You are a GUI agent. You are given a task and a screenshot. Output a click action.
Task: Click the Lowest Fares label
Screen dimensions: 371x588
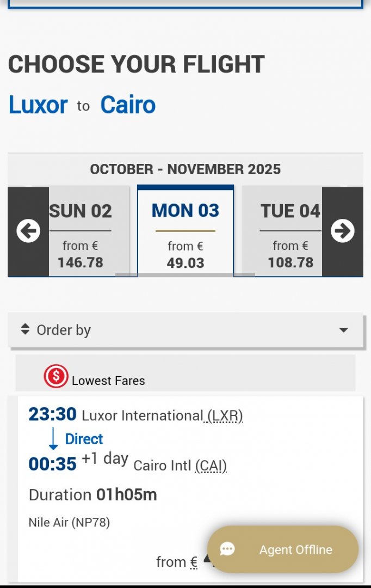(108, 381)
